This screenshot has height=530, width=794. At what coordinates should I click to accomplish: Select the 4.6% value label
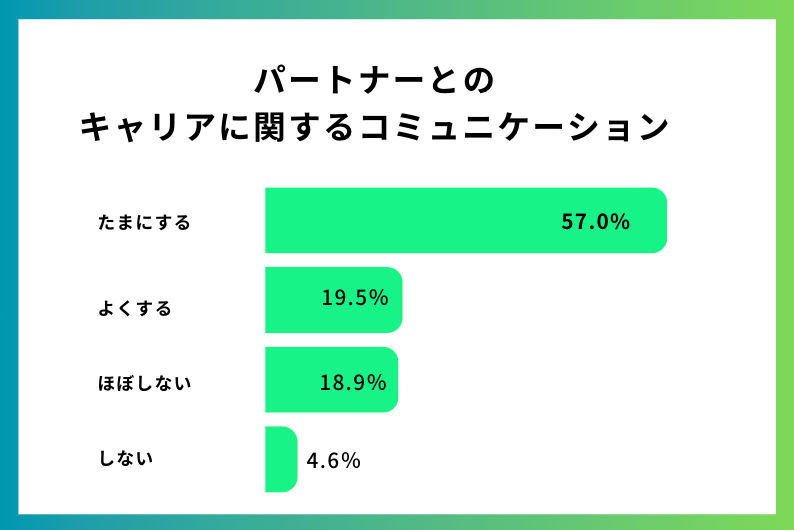333,461
